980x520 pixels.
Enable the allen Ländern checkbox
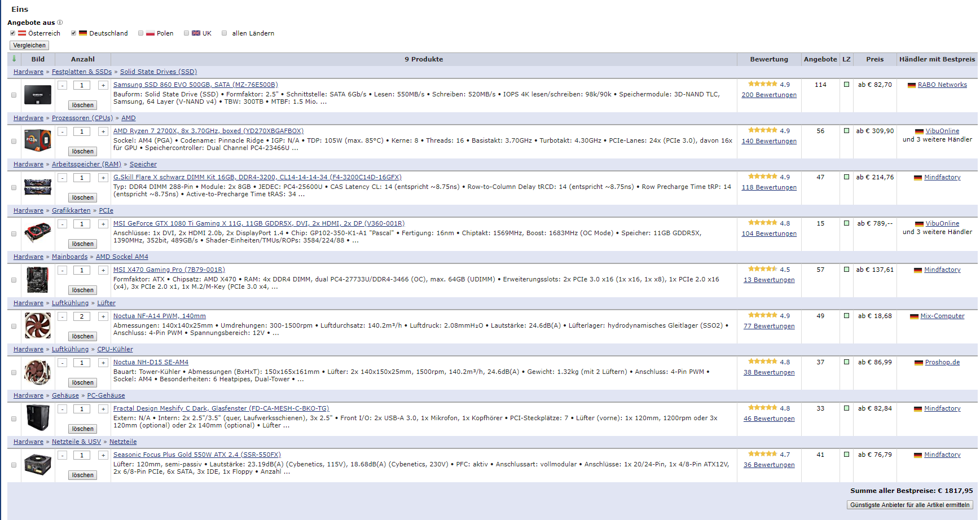coord(225,33)
